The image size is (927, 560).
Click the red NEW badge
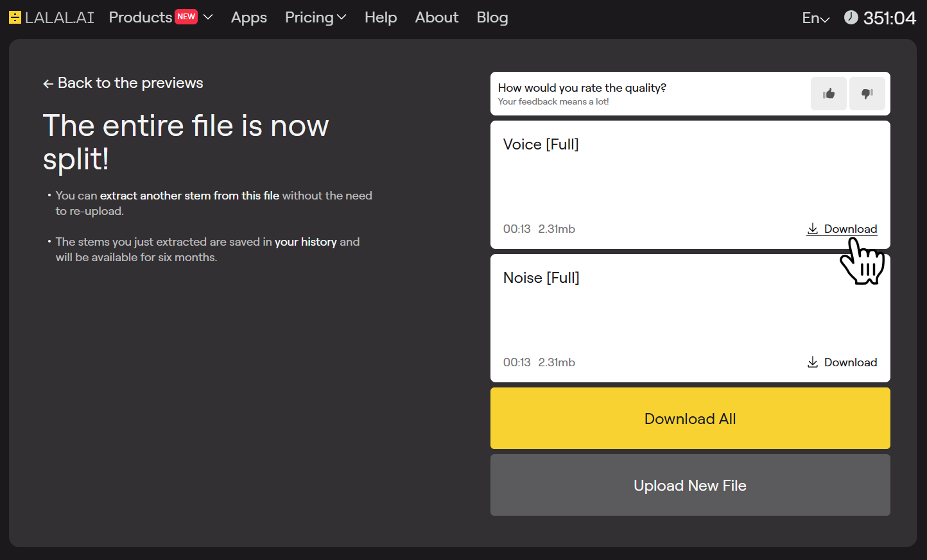(x=186, y=17)
